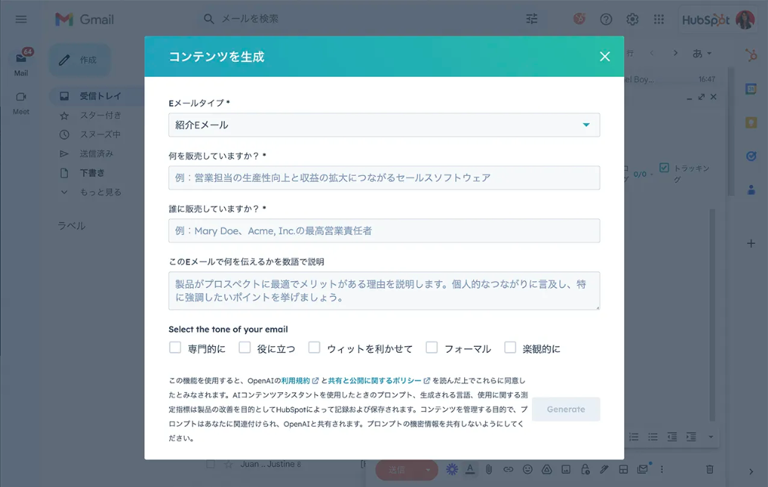Click the HubSpot sprocket icon in top bar
The height and width of the screenshot is (487, 768).
click(579, 19)
